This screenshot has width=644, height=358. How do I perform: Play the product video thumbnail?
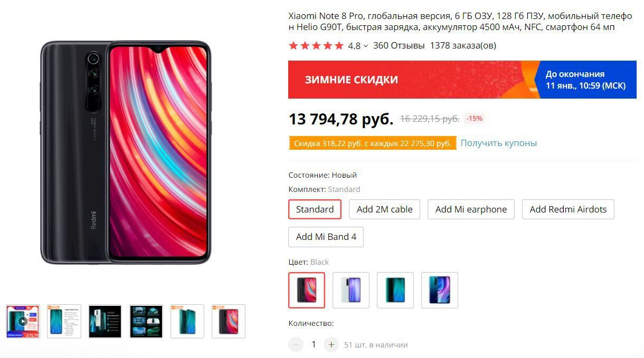click(x=23, y=321)
